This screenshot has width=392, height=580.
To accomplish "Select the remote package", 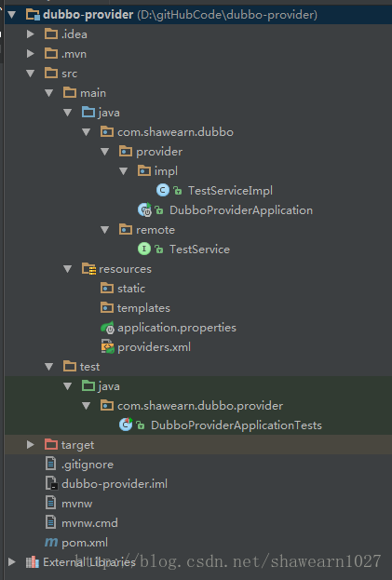I will pyautogui.click(x=155, y=230).
